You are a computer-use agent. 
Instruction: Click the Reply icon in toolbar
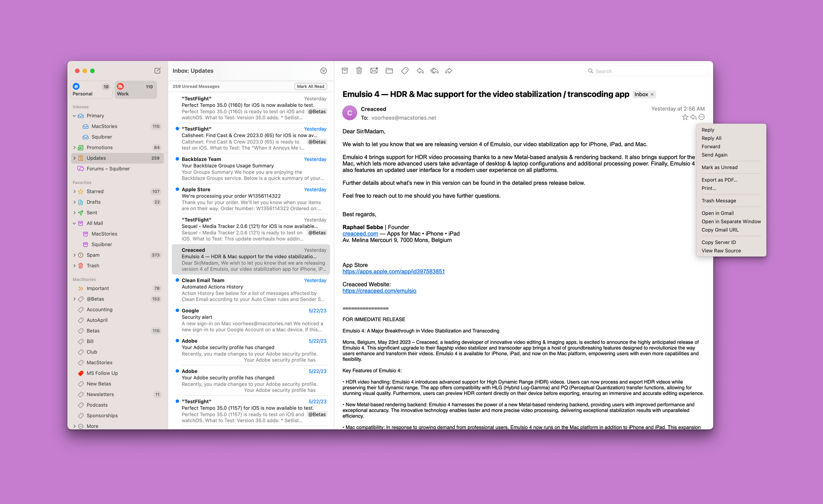(419, 70)
